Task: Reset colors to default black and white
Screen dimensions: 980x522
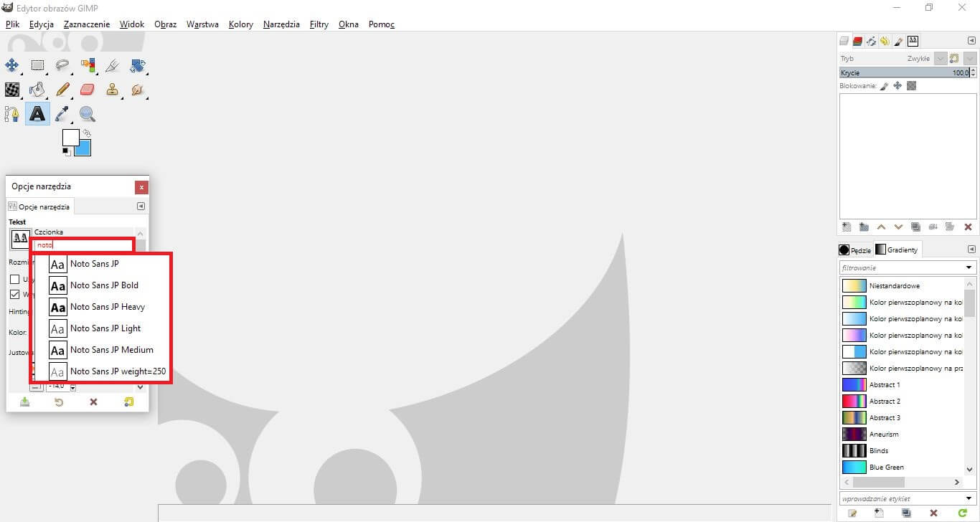Action: 66,151
